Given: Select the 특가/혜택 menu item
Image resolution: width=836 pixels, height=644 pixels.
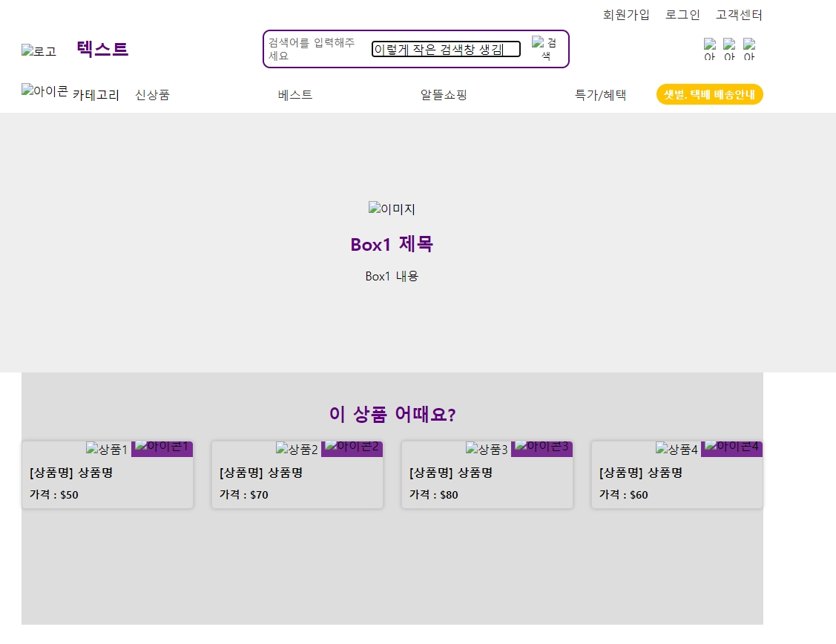Looking at the screenshot, I should pyautogui.click(x=600, y=95).
